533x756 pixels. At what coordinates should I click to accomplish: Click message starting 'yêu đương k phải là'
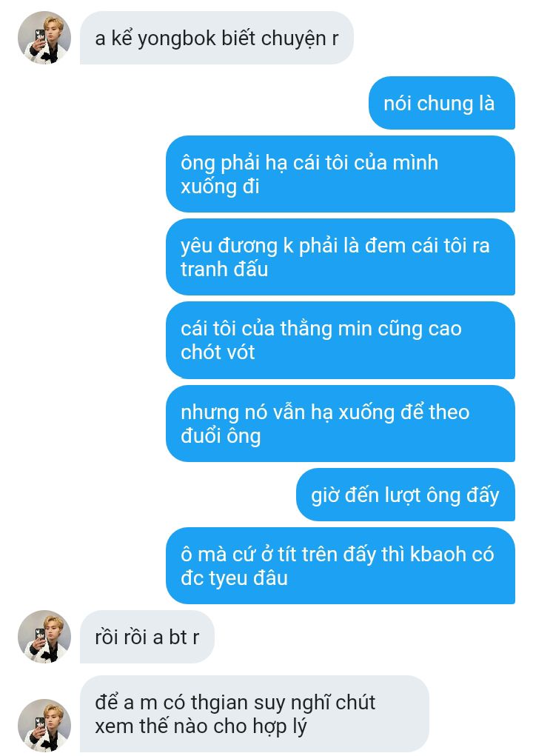tap(341, 257)
